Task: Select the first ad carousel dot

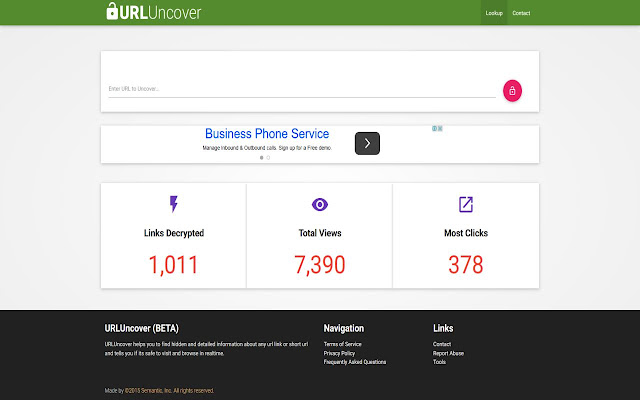Action: point(262,158)
